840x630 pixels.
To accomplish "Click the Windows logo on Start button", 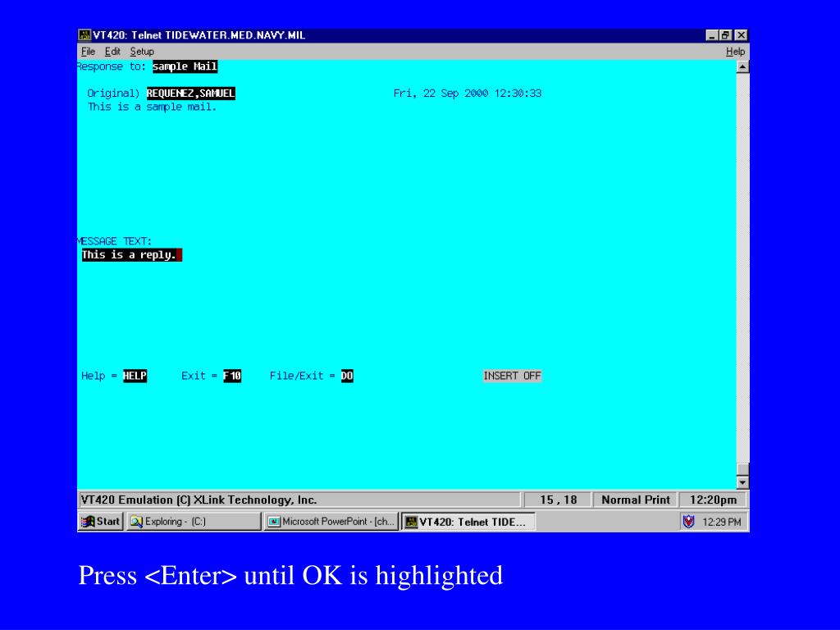I will (88, 521).
